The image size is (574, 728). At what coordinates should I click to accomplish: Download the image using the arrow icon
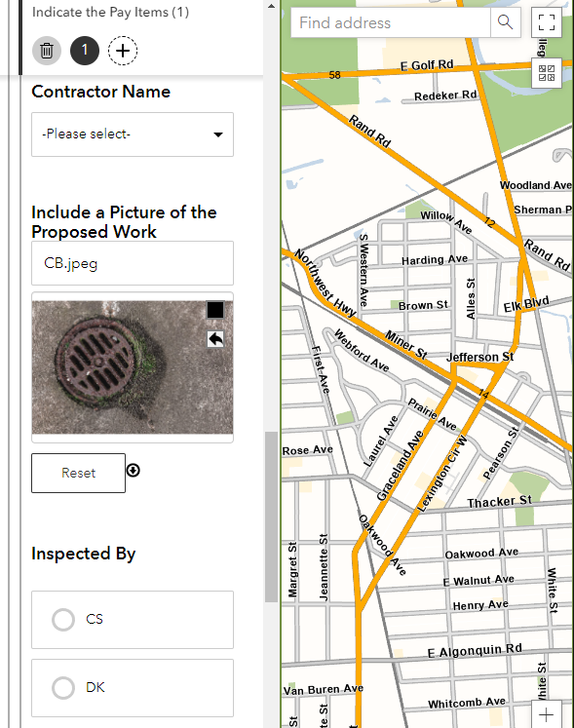point(134,471)
